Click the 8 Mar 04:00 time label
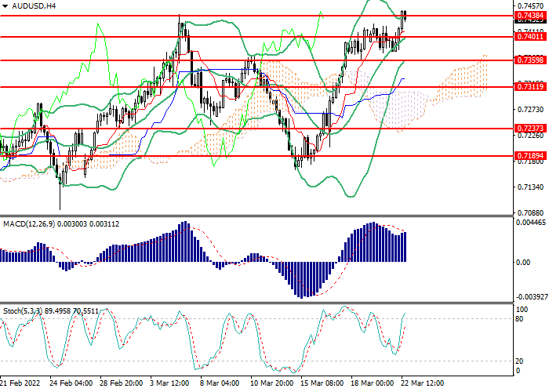 tap(220, 383)
